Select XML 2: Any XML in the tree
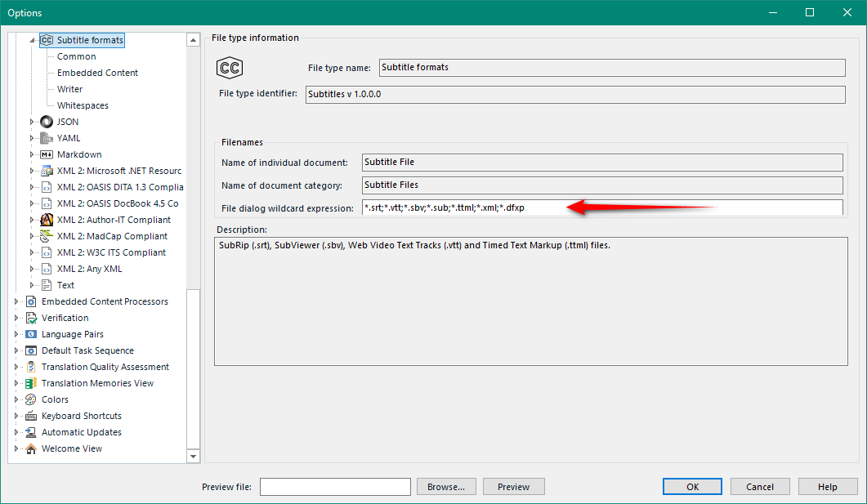The width and height of the screenshot is (867, 504). 89,268
